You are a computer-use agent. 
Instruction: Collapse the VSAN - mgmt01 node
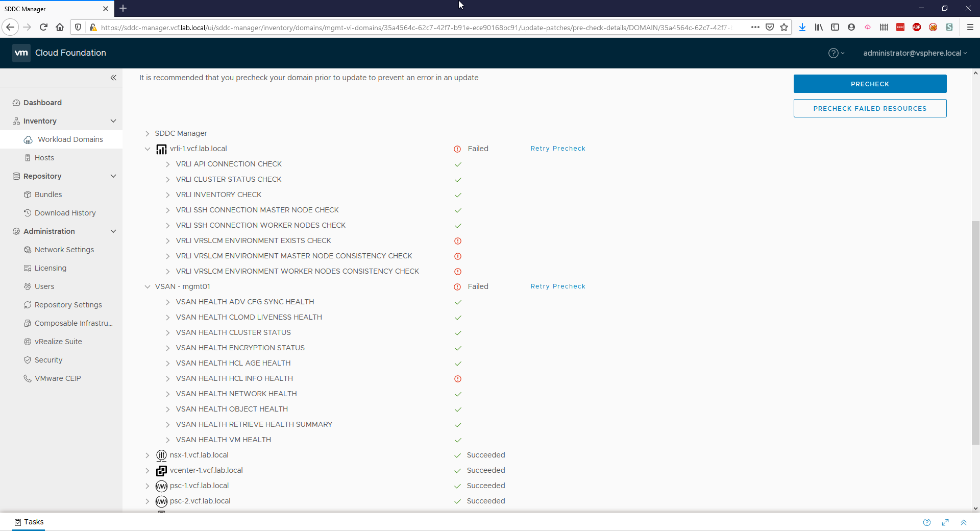pos(147,286)
